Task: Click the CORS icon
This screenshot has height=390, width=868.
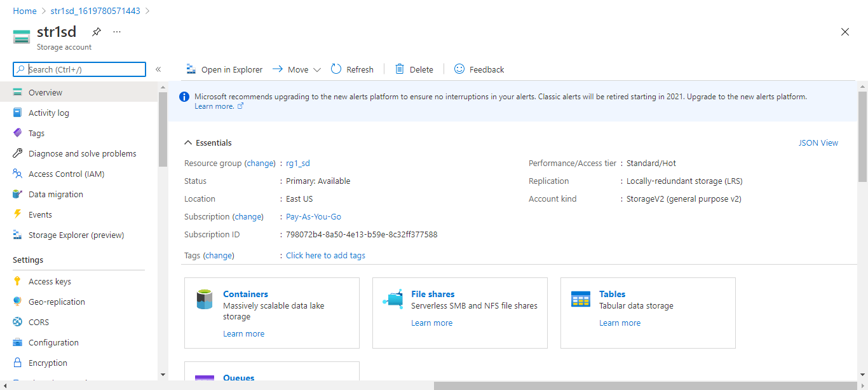Action: click(x=18, y=322)
